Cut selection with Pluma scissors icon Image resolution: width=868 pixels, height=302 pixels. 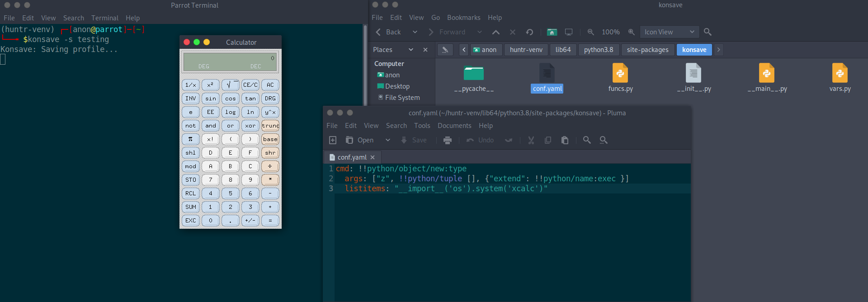click(x=531, y=140)
